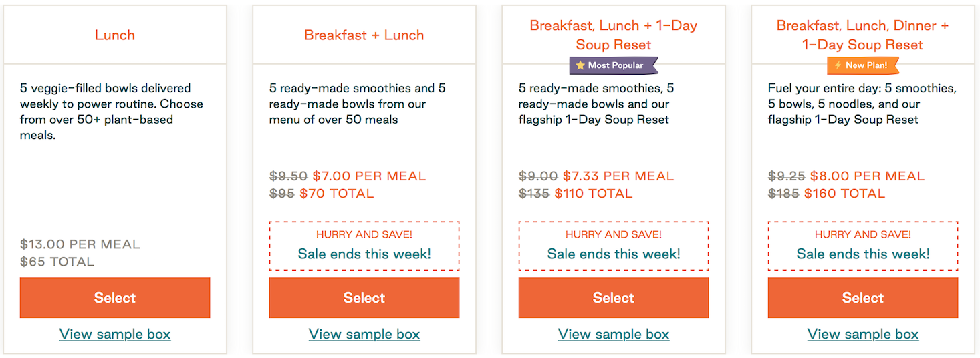Click Breakfast, Lunch, Dinner + 1-Day Soup Reset title
Viewport: 980px width, 358px height.
[863, 35]
